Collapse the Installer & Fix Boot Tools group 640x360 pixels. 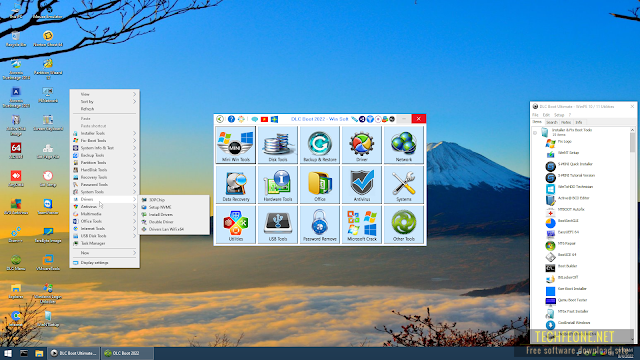[x=535, y=133]
